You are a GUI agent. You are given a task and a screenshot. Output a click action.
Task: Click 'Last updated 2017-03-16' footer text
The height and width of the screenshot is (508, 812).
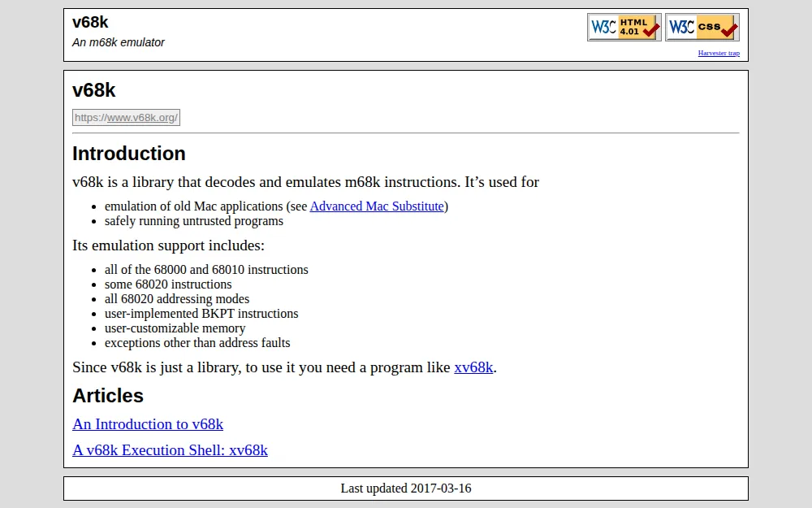[x=406, y=488]
